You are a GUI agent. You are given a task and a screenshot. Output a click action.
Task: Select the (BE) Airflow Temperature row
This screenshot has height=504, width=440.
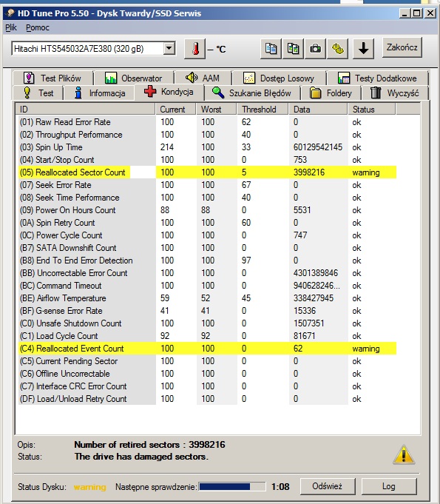[208, 298]
